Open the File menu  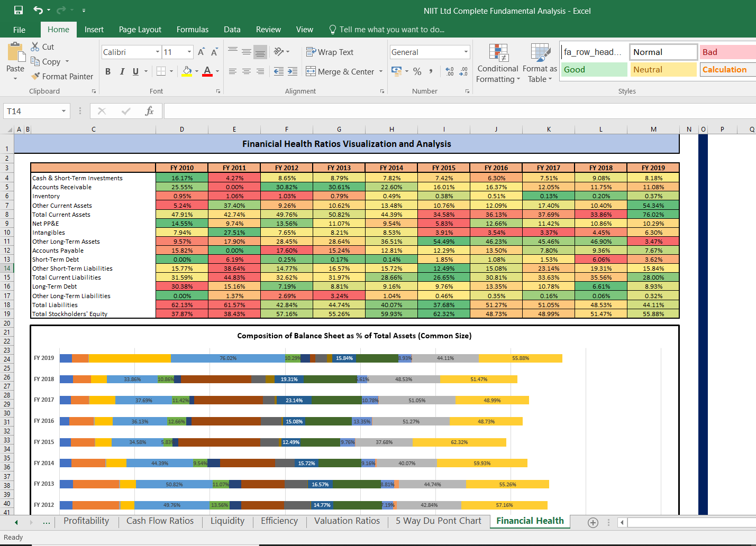(19, 30)
